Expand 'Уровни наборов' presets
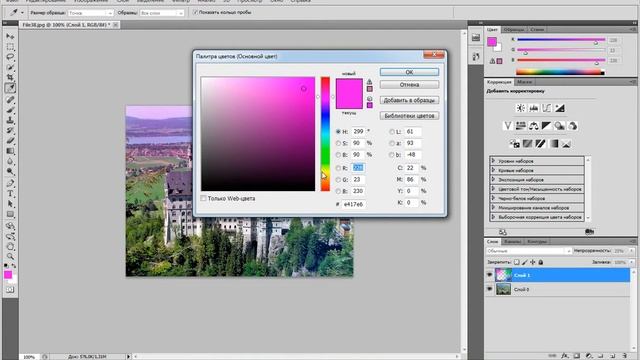 pos(493,161)
